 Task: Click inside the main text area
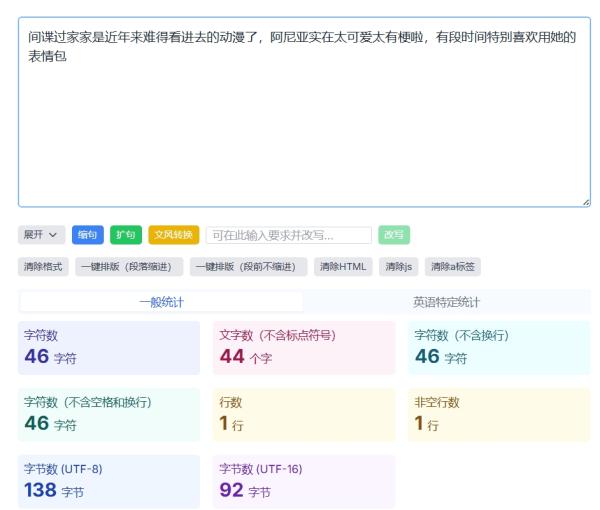coord(304,112)
